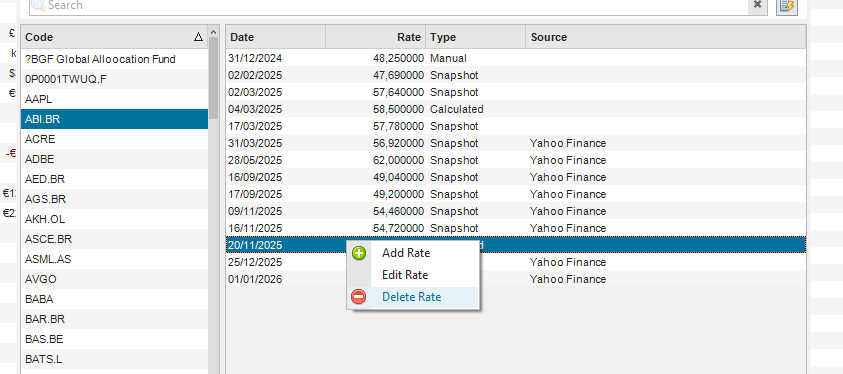
Task: Choose Delete Rate from context menu
Action: point(412,297)
